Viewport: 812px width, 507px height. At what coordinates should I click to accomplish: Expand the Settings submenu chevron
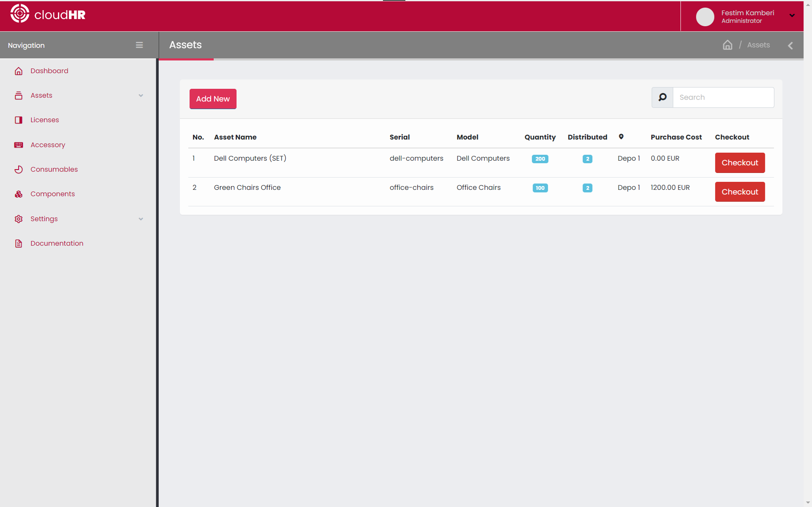pyautogui.click(x=141, y=219)
